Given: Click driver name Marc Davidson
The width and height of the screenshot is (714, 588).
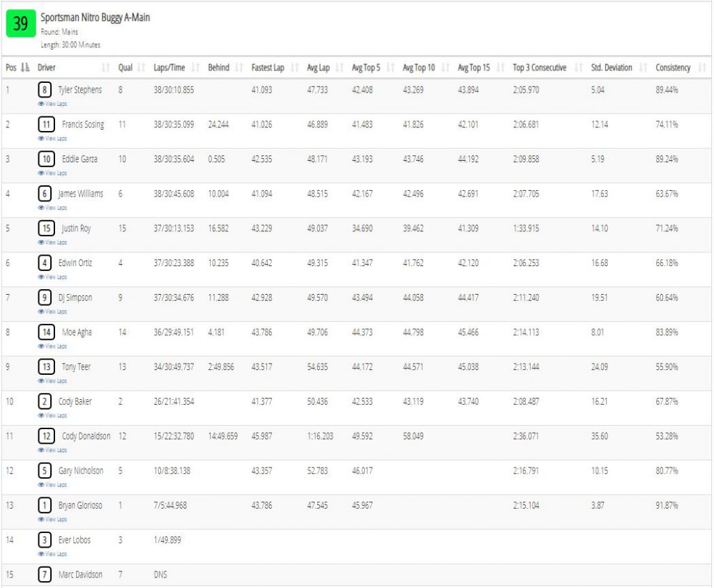Looking at the screenshot, I should coord(80,574).
